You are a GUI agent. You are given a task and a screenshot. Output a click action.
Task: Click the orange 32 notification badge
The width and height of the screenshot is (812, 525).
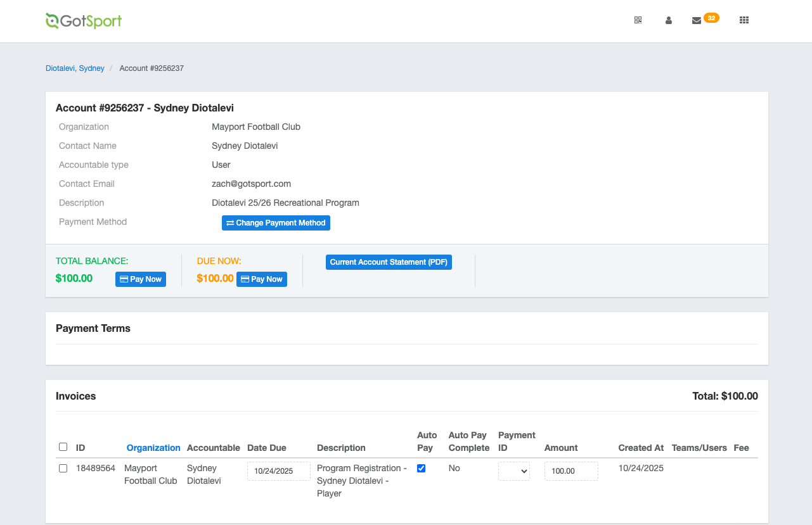(x=711, y=18)
